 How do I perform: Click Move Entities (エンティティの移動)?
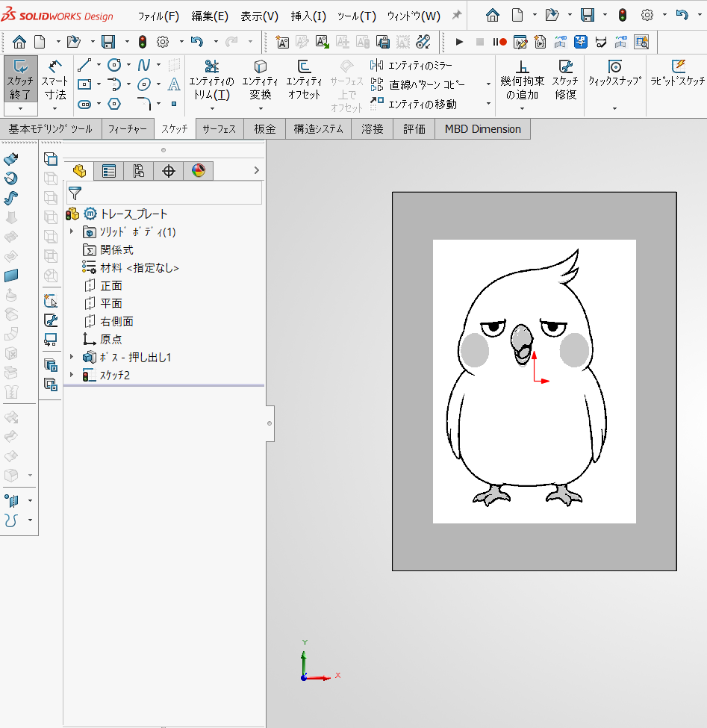tap(414, 105)
